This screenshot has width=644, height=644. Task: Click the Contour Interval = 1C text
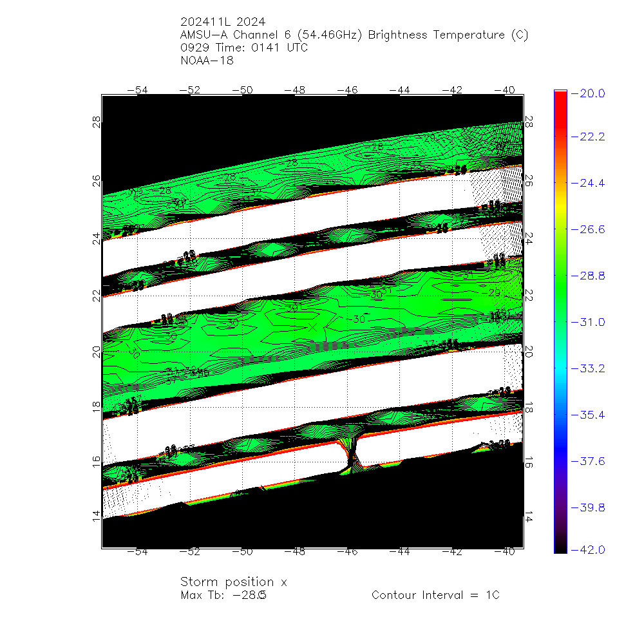point(435,595)
